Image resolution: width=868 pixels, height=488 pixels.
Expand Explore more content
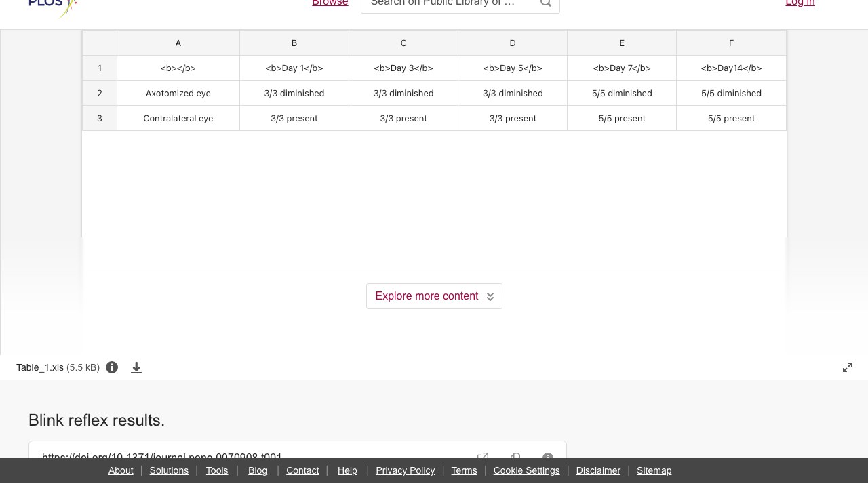(434, 296)
